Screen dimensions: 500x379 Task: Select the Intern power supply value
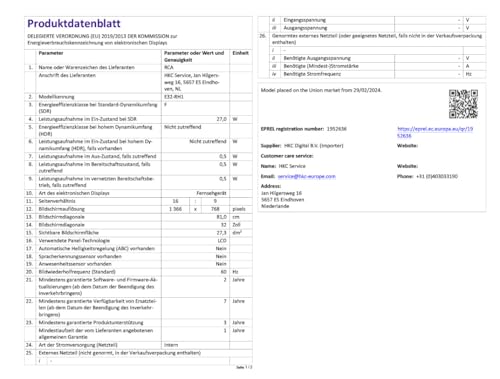point(171,345)
